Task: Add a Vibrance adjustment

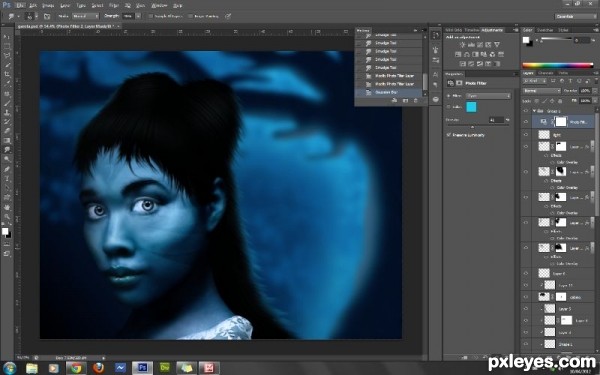Action: (x=497, y=45)
